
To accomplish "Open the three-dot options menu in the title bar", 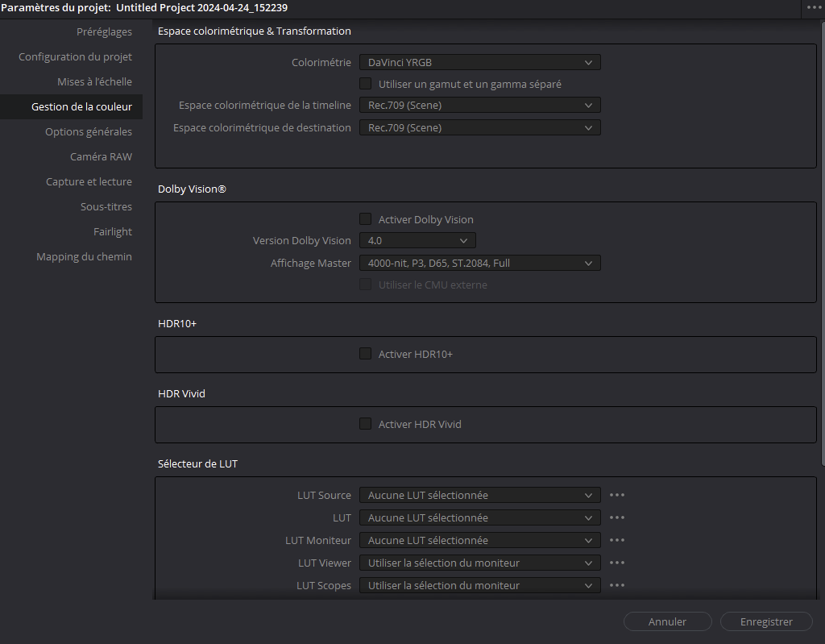I will pyautogui.click(x=814, y=7).
